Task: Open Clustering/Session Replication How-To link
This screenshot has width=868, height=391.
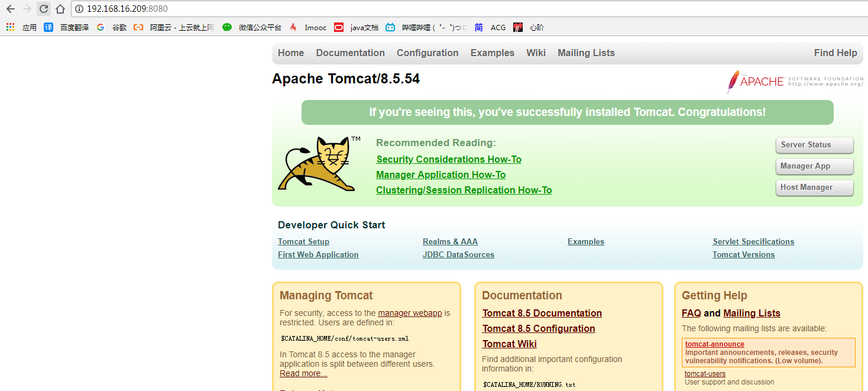Action: pos(464,190)
